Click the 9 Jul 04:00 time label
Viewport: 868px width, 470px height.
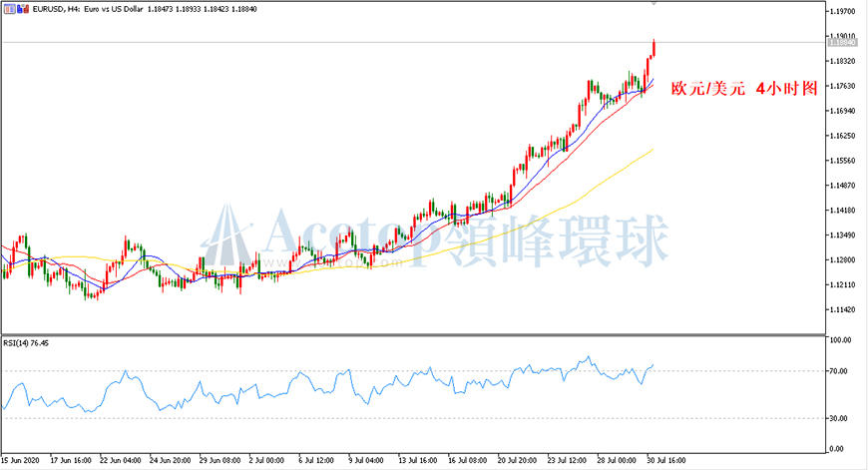click(366, 460)
